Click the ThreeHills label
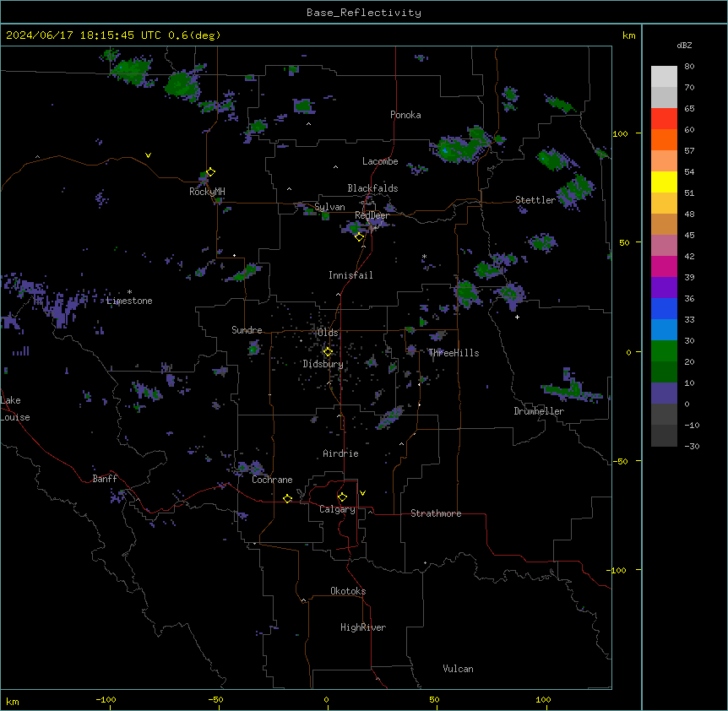 click(454, 353)
